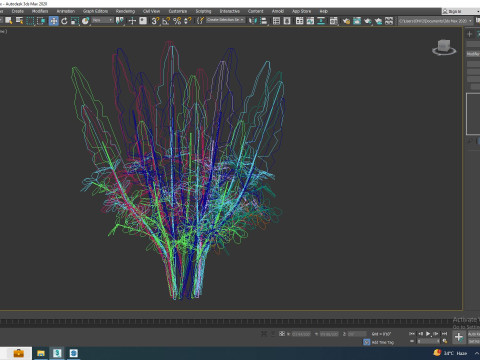Select the Select by Name tool
This screenshot has width=480, height=360.
click(19, 21)
